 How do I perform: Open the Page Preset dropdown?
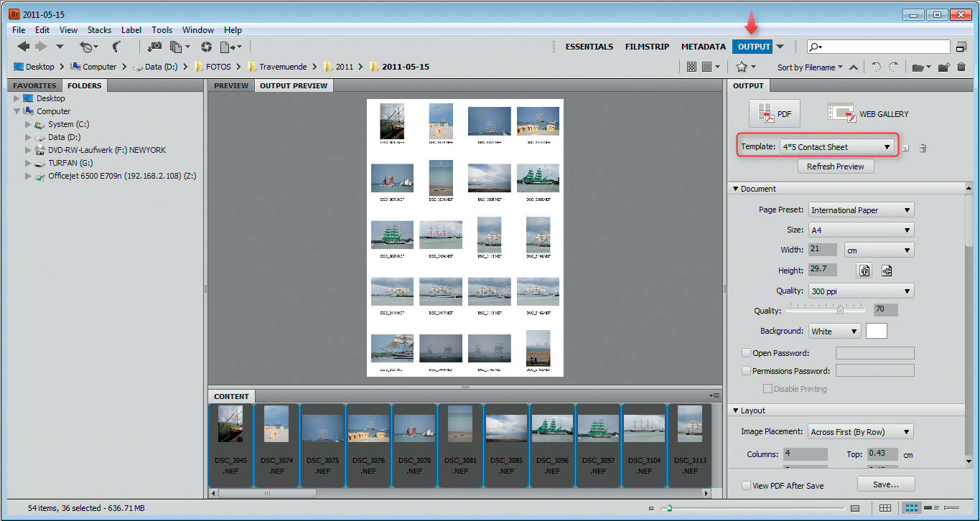861,210
